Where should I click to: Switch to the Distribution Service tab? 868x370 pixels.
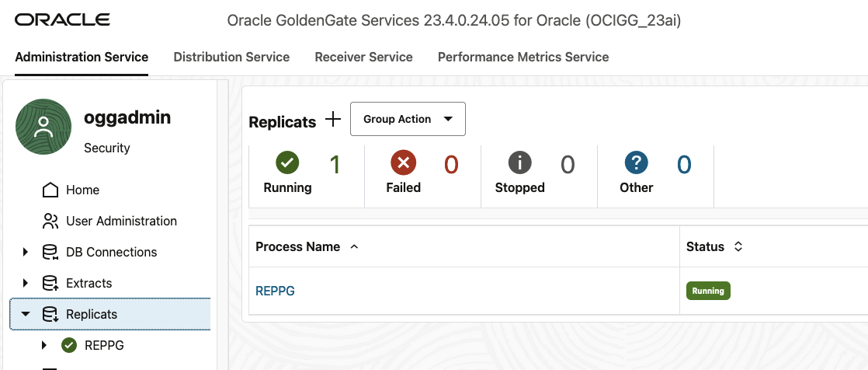[x=231, y=57]
